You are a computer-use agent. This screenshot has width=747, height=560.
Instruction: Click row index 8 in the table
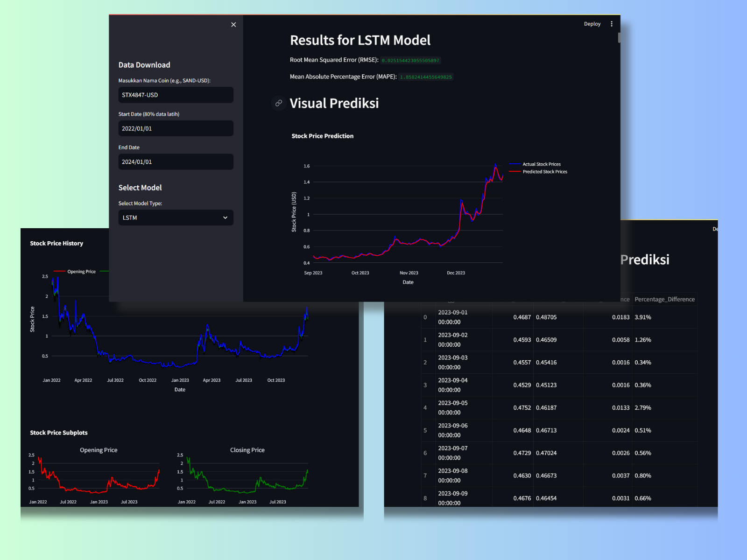pos(425,498)
